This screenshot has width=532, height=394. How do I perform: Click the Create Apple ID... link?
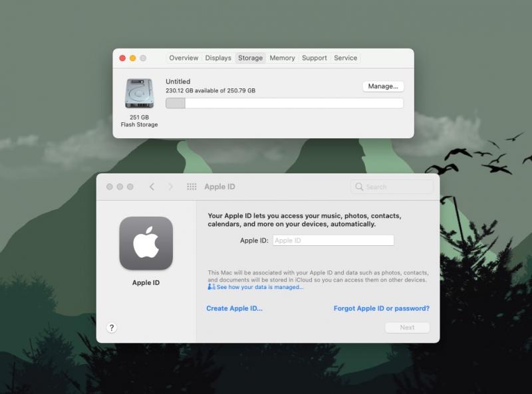[235, 308]
